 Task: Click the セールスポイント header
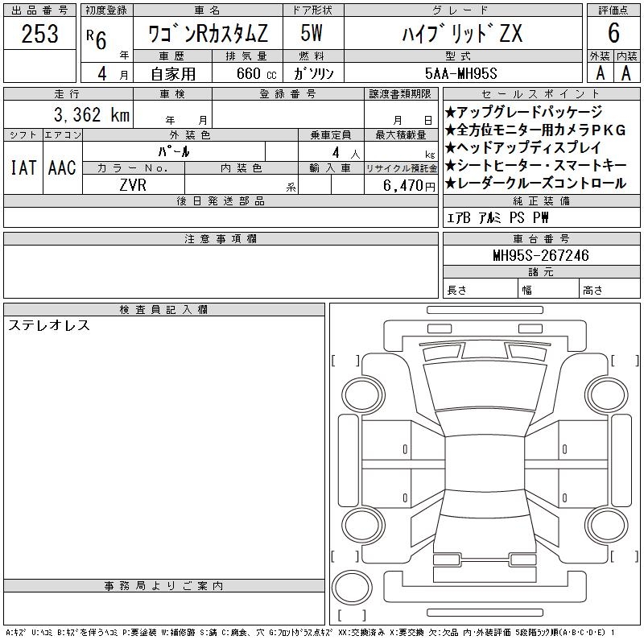click(x=541, y=94)
